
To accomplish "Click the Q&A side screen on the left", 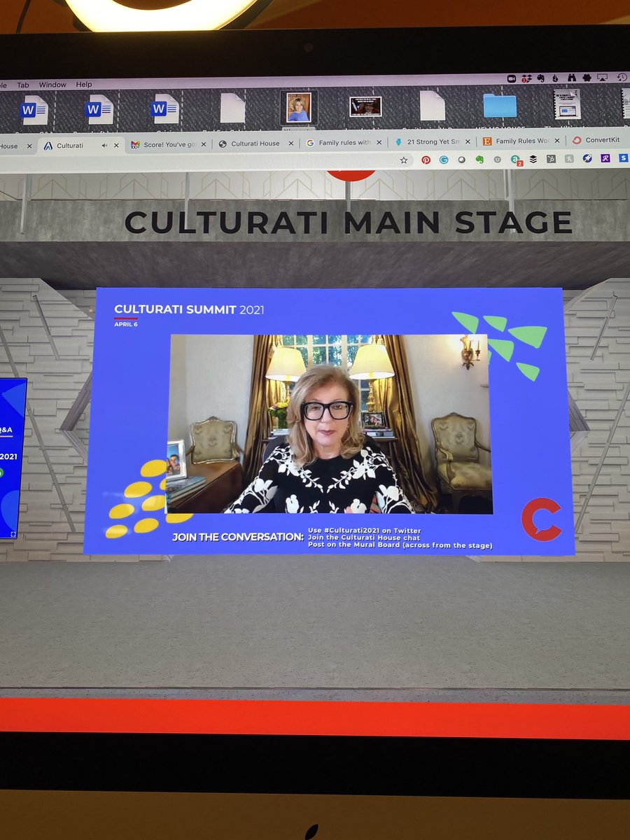I will click(x=13, y=458).
